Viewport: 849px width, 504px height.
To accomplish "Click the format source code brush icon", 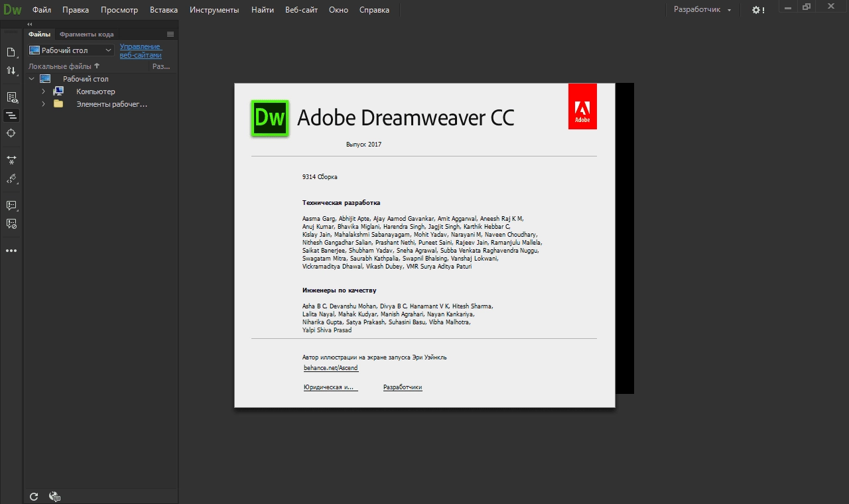I will click(11, 178).
